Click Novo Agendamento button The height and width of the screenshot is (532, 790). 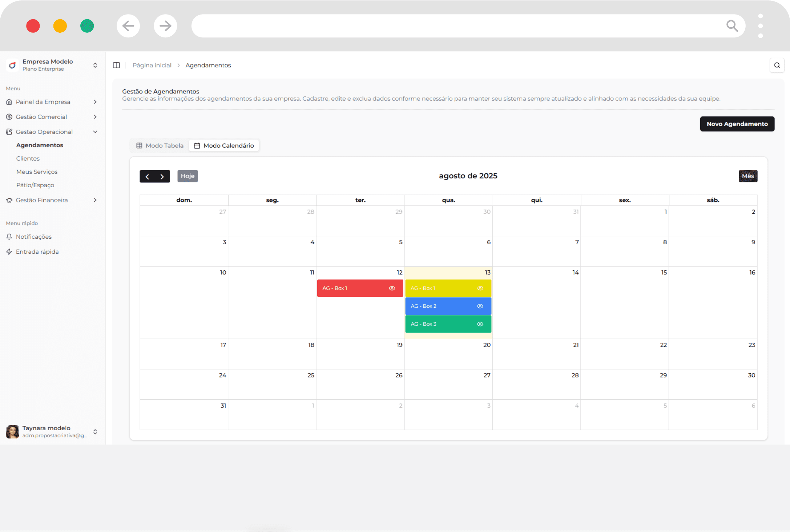tap(737, 124)
